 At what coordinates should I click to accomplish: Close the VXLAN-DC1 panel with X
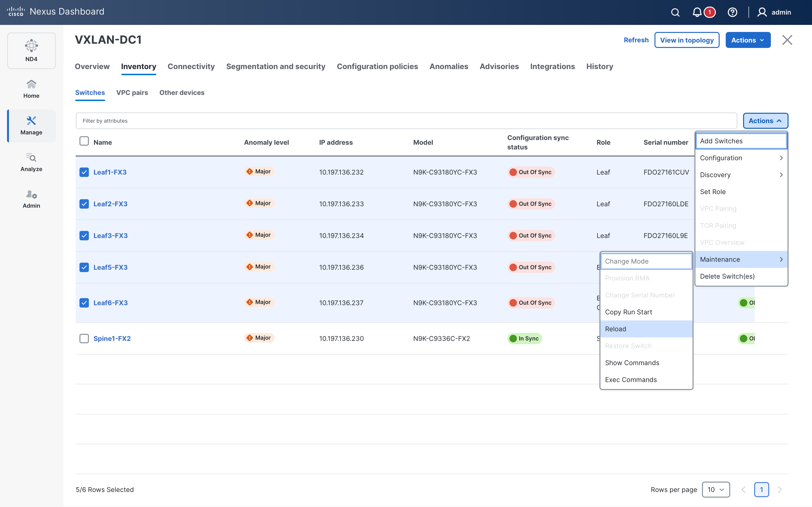pos(787,40)
